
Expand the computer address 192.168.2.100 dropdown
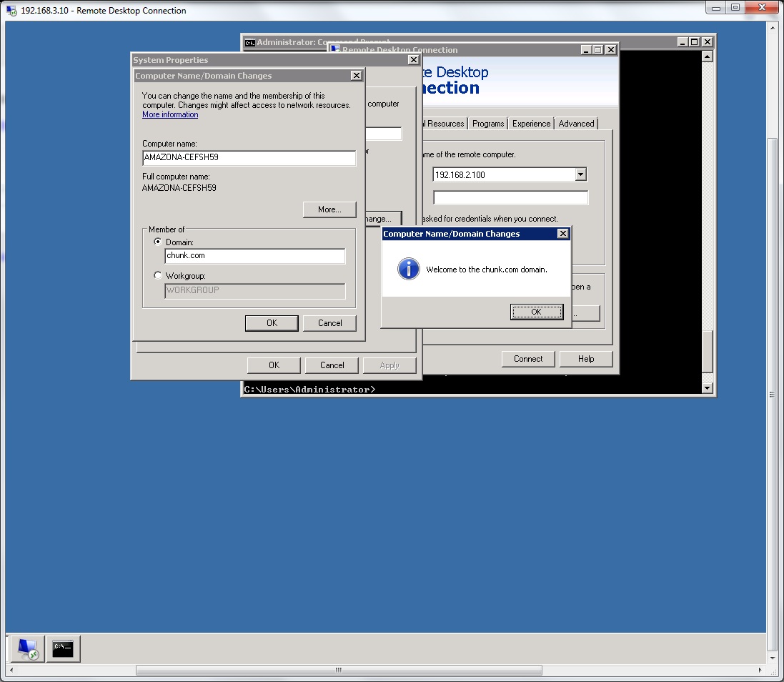tap(580, 174)
